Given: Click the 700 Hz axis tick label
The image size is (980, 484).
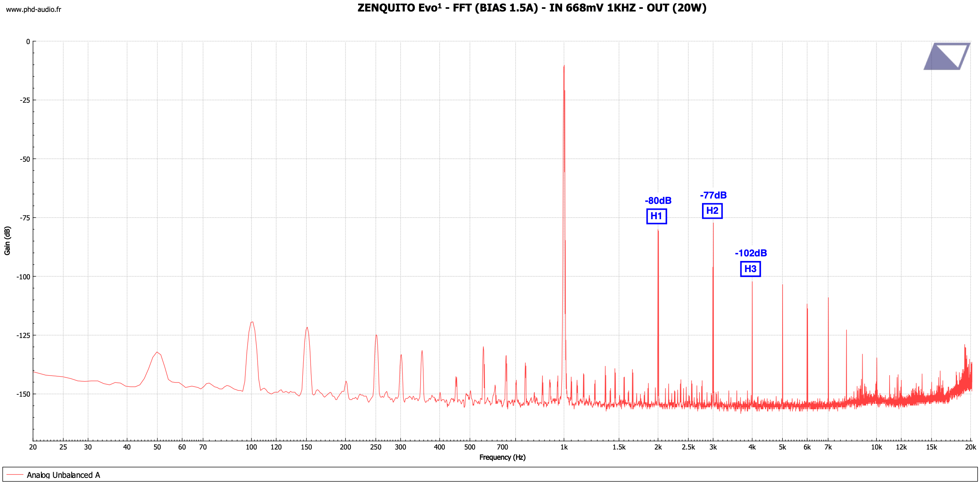Looking at the screenshot, I should coord(502,447).
